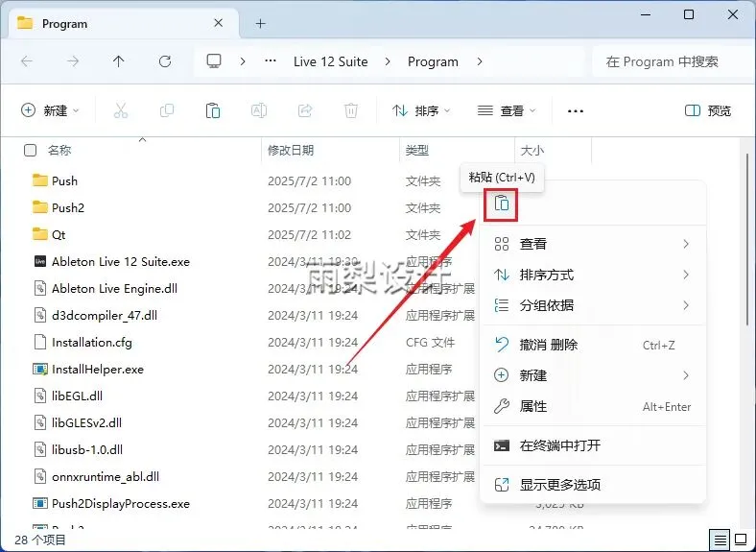This screenshot has width=756, height=552.
Task: Switch to details view icon in status bar
Action: tap(720, 540)
